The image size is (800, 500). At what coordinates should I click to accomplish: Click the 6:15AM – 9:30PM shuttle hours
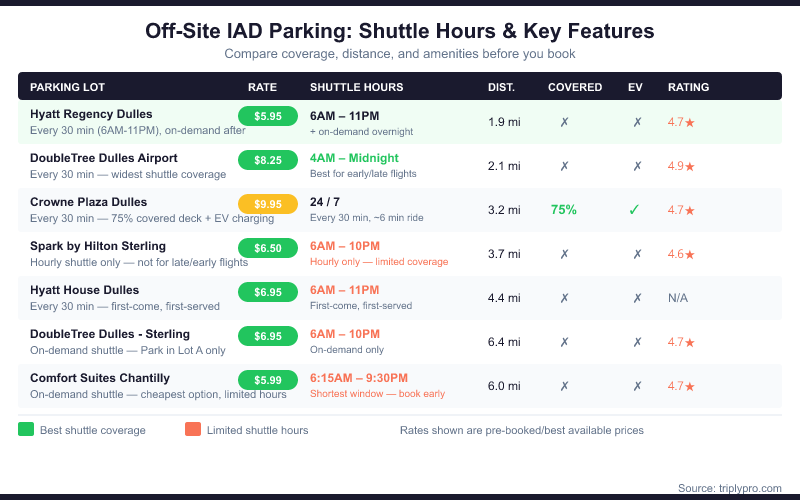coord(359,378)
